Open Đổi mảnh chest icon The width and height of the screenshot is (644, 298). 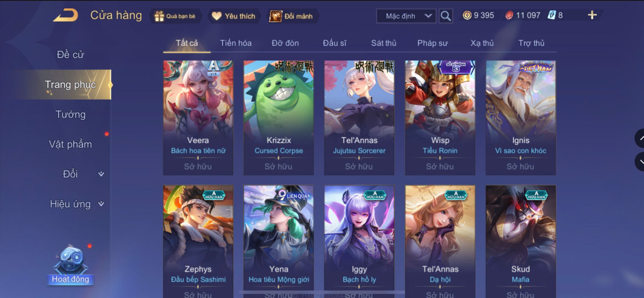point(275,16)
